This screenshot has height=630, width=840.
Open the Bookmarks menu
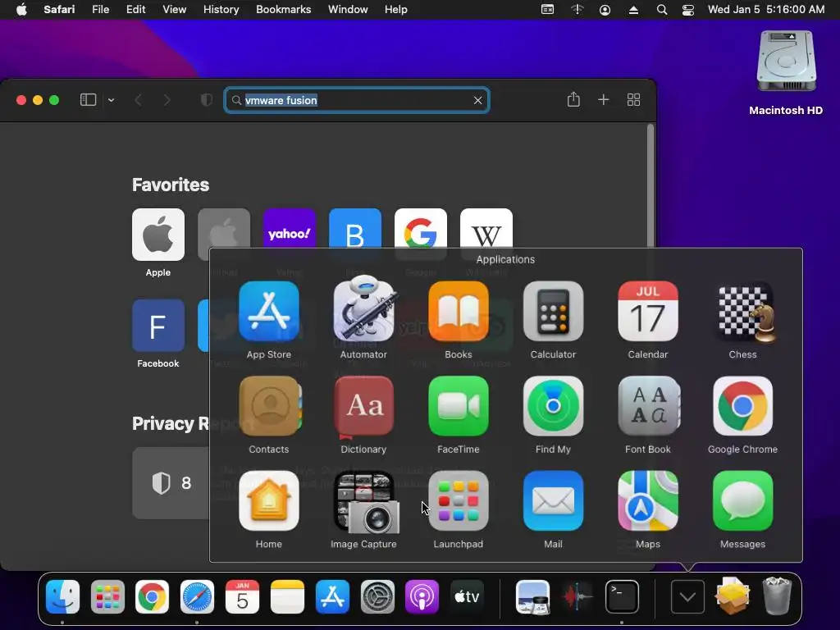point(283,10)
